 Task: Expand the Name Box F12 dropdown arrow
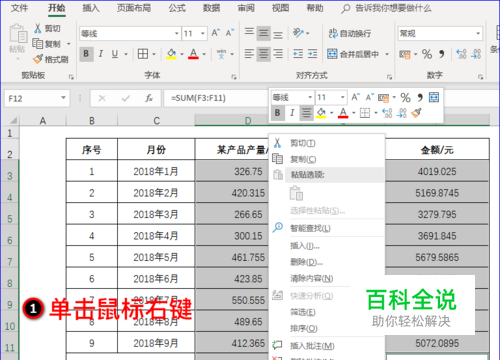coord(63,98)
